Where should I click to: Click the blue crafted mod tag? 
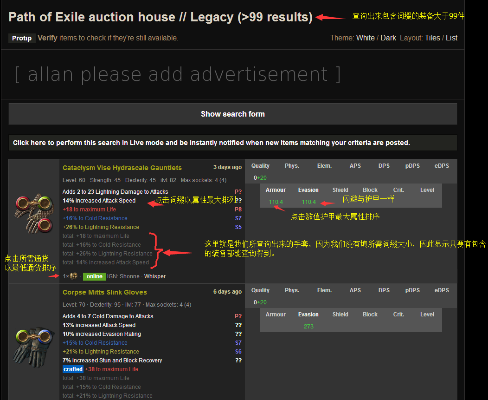(x=73, y=369)
